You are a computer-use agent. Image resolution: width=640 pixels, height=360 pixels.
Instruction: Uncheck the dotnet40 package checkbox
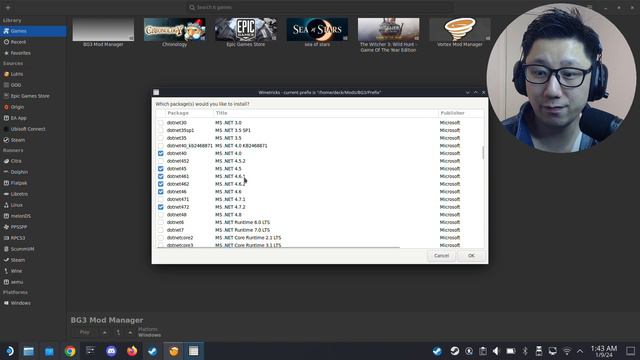click(x=160, y=153)
